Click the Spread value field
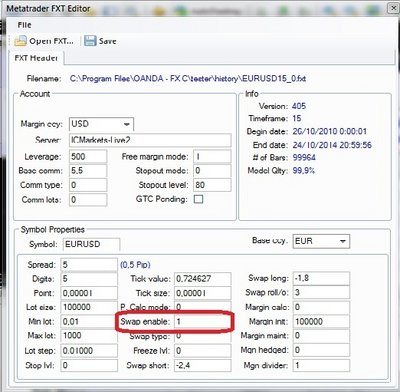400x392 pixels. point(89,265)
